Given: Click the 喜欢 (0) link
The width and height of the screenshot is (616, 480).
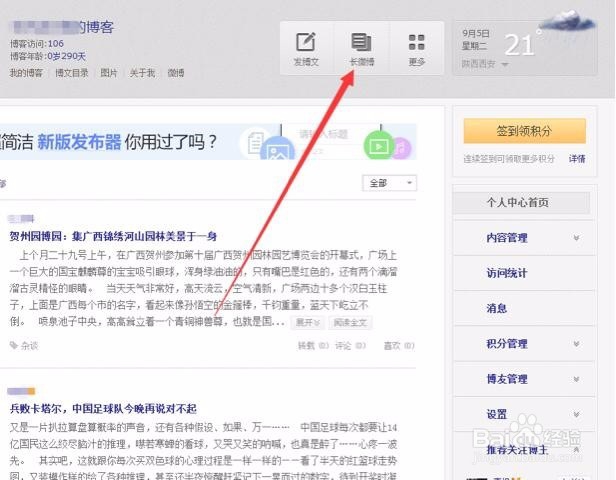Looking at the screenshot, I should [x=399, y=346].
